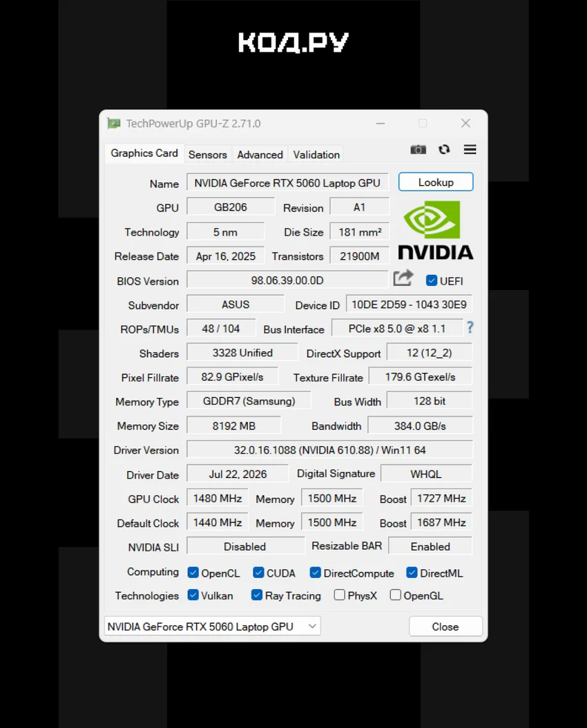Click the Close button at the bottom
Viewport: 587px width, 728px height.
tap(445, 626)
